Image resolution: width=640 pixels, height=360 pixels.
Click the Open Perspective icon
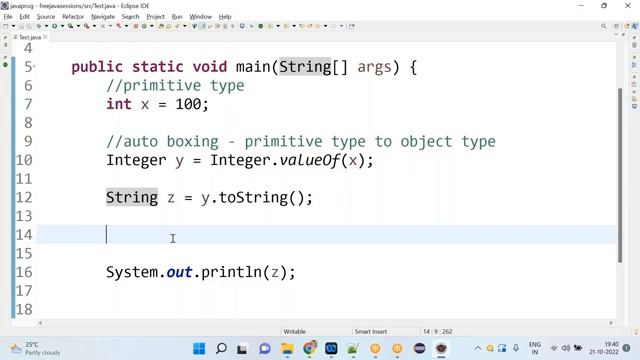pos(616,26)
